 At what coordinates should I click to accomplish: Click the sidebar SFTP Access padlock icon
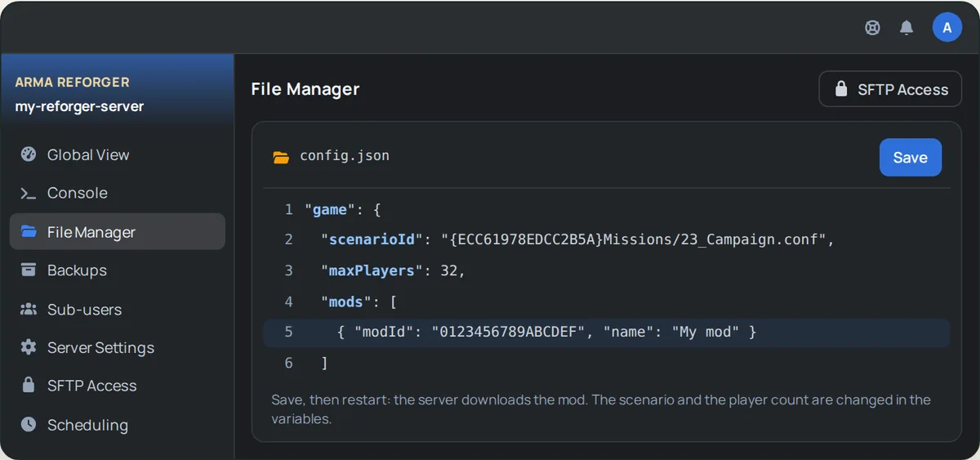[x=29, y=386]
